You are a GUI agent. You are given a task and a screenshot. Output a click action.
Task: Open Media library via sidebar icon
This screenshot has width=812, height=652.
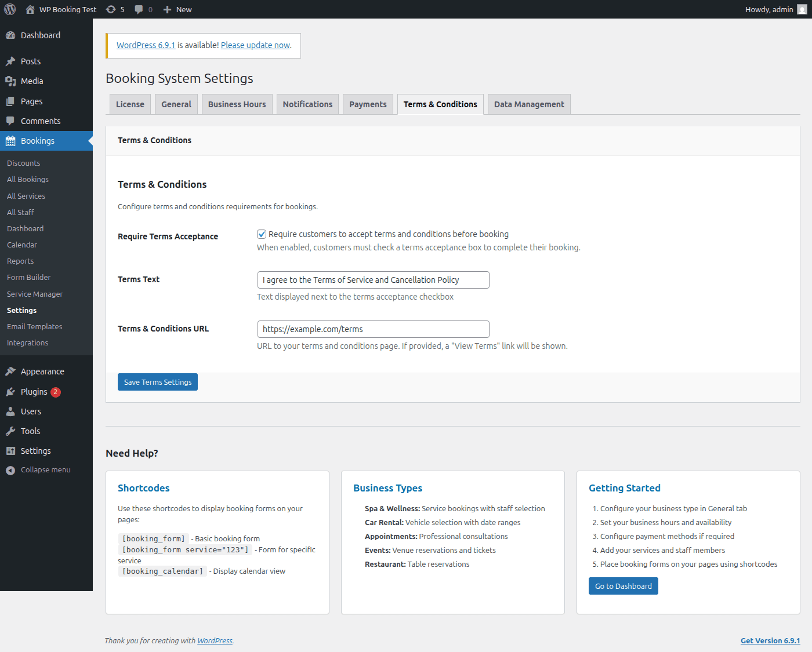click(12, 81)
